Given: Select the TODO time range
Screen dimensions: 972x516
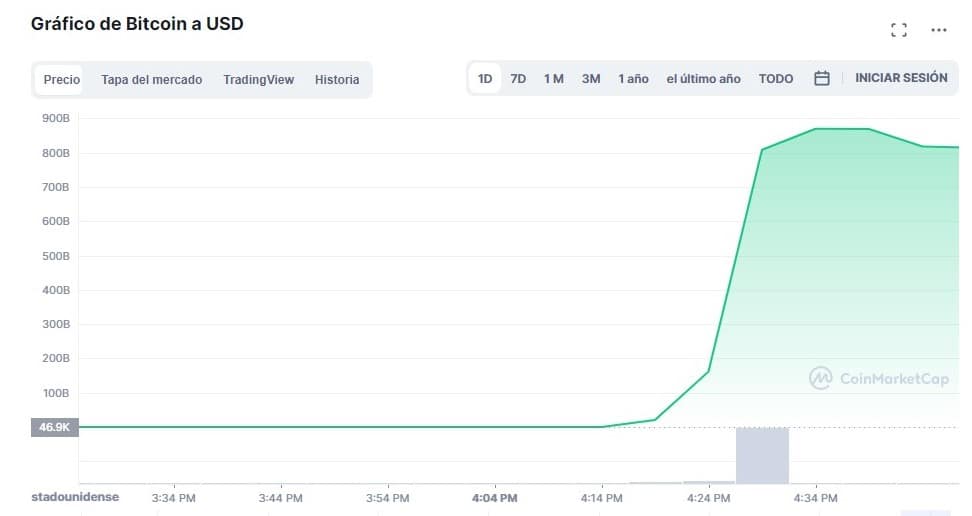Looking at the screenshot, I should 776,79.
